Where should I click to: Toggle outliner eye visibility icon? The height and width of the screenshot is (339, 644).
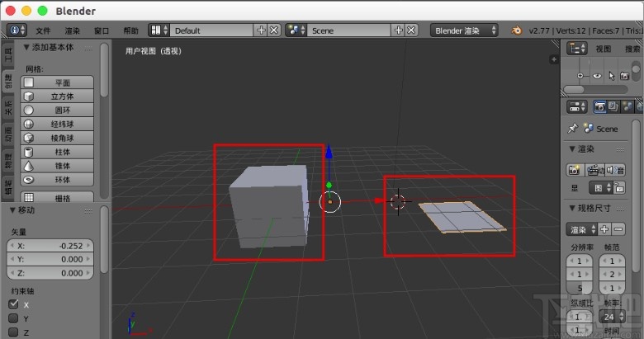[x=597, y=76]
